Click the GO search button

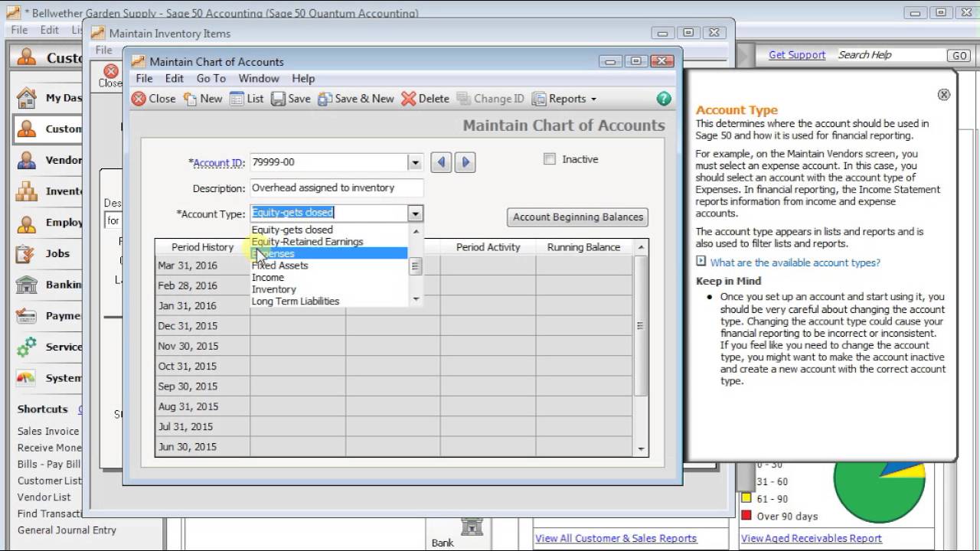(959, 56)
